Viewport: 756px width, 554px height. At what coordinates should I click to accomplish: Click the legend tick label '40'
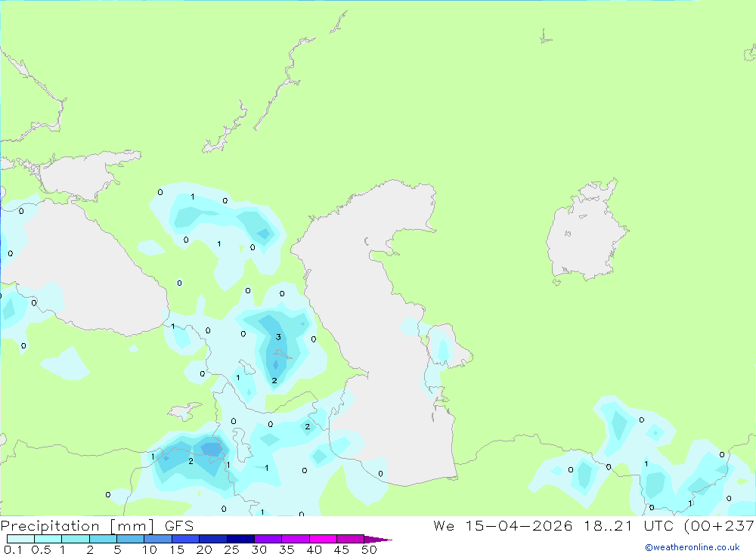tap(314, 549)
